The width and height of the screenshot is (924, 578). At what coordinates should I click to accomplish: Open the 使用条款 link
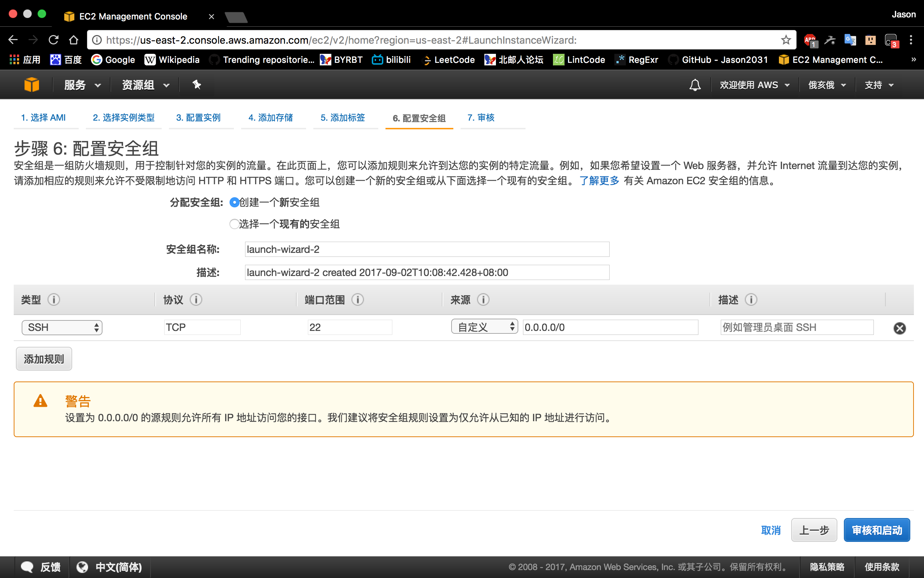[x=882, y=567]
